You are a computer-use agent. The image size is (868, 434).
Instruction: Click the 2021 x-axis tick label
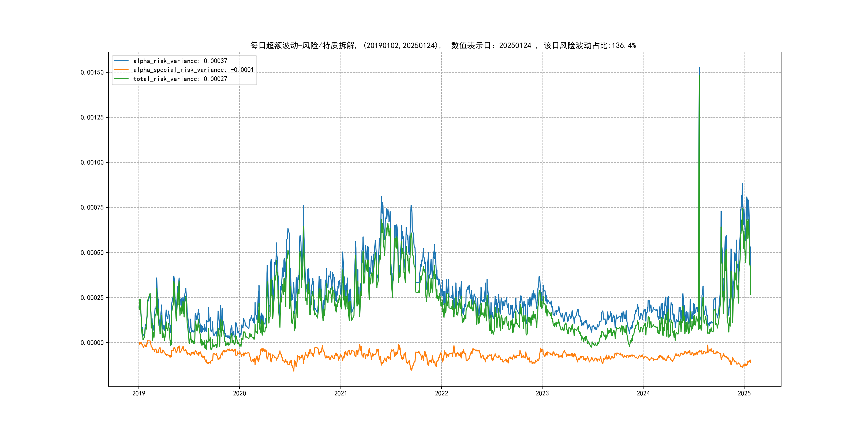[x=340, y=393]
